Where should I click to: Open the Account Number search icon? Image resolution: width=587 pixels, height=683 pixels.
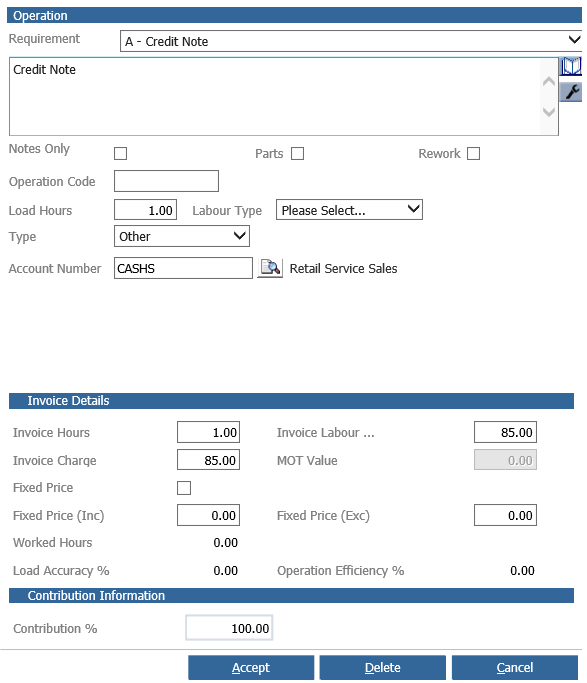tap(270, 268)
